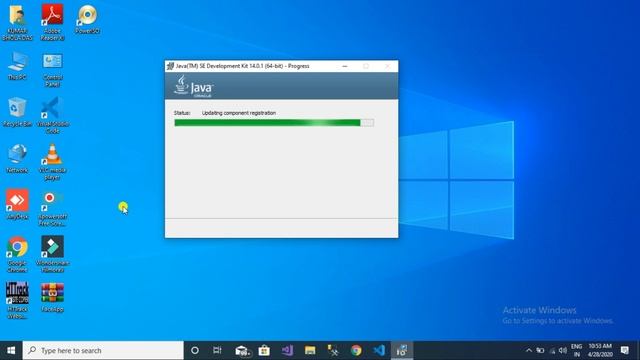Click the Type here to search box

103,350
